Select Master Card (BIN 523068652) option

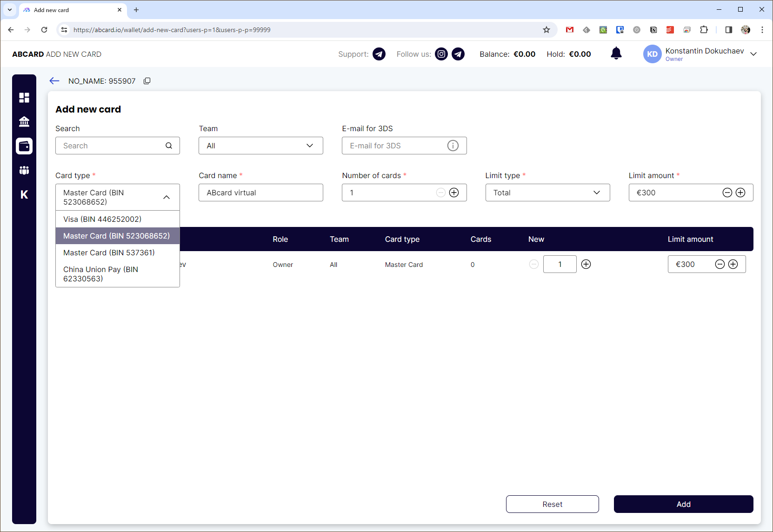pos(118,236)
